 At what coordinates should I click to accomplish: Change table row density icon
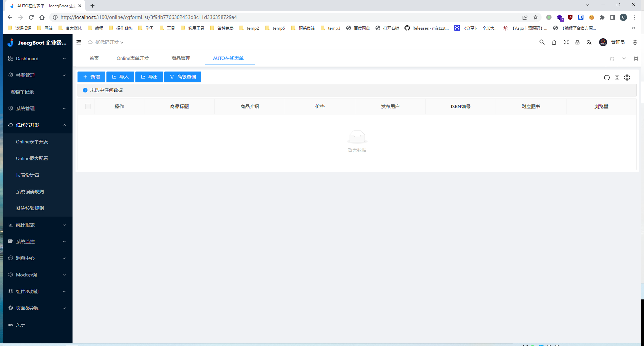click(x=617, y=78)
